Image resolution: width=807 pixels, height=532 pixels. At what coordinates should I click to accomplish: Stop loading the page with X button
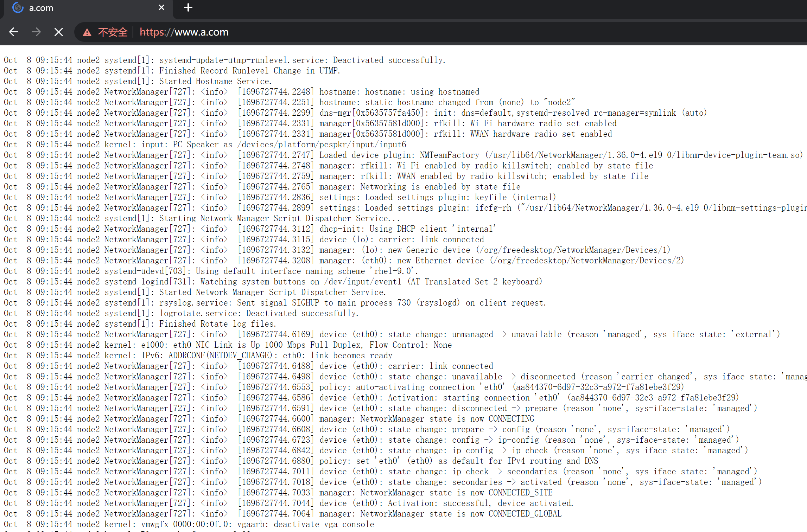59,32
